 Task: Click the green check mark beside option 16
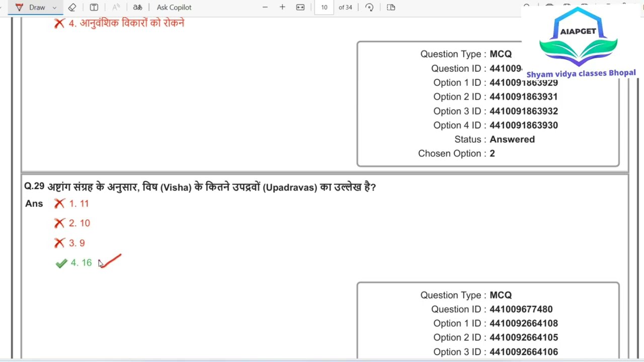pos(61,263)
